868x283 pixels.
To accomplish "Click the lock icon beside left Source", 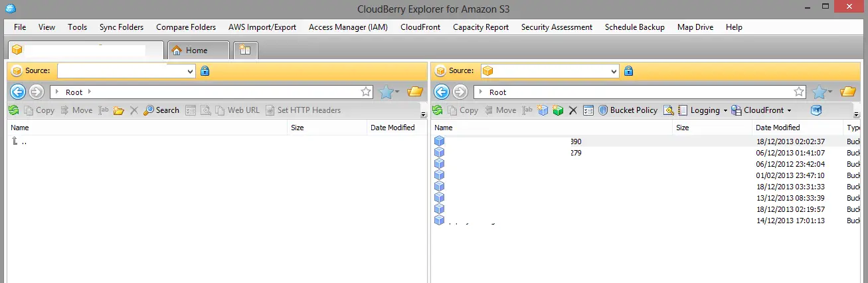I will click(205, 70).
